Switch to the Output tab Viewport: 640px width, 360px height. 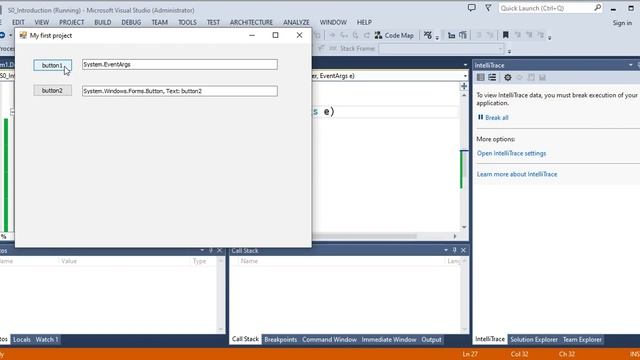click(x=431, y=340)
